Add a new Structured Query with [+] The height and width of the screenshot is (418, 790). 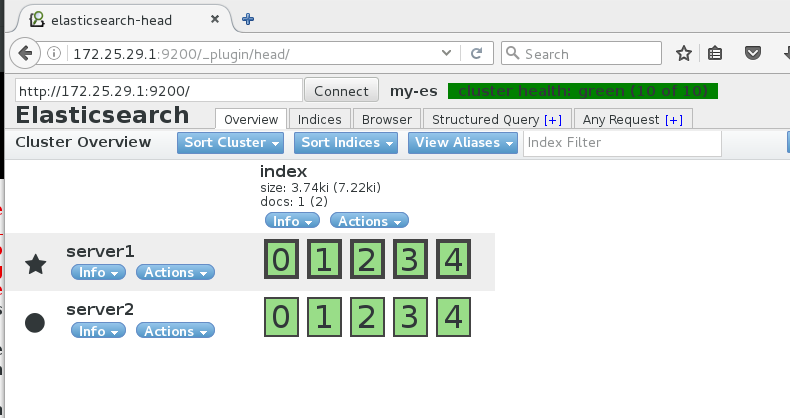(x=553, y=120)
